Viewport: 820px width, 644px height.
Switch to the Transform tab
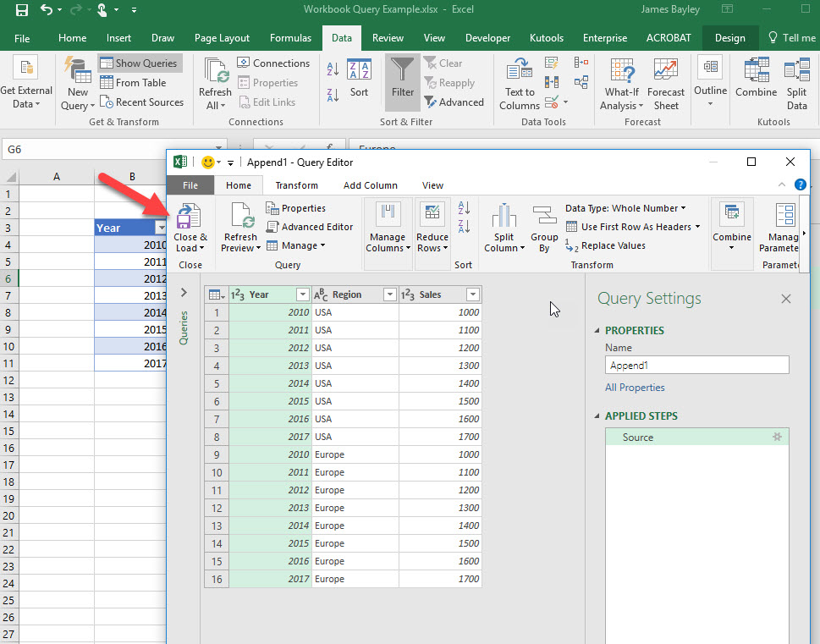[297, 185]
